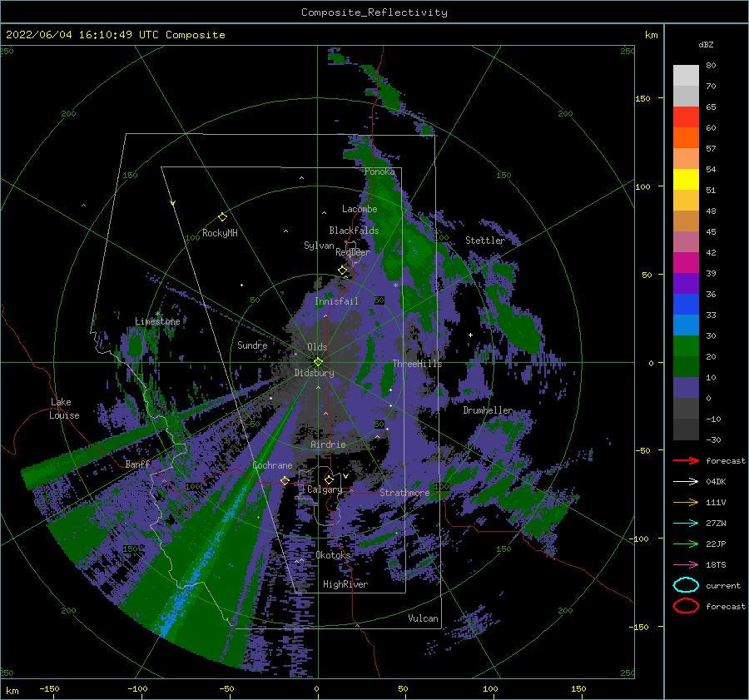
Task: Click the 18TS legend label
Action: click(x=716, y=565)
